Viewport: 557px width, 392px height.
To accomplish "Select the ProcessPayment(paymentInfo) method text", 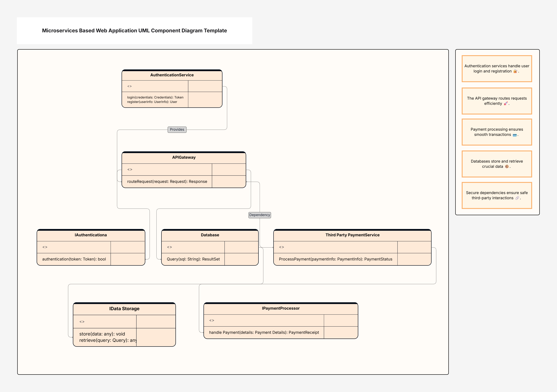I will pyautogui.click(x=336, y=259).
